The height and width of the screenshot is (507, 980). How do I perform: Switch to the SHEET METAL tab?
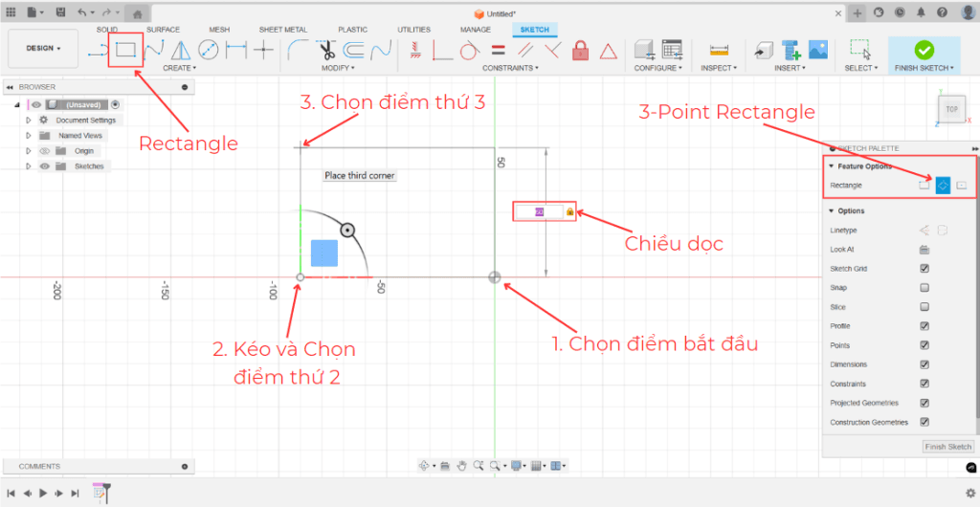coord(282,30)
